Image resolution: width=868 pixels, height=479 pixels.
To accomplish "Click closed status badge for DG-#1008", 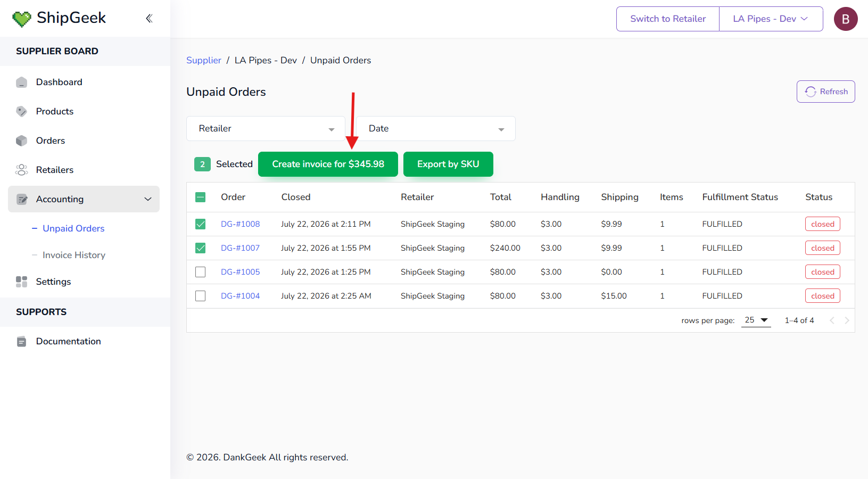I will [x=823, y=224].
